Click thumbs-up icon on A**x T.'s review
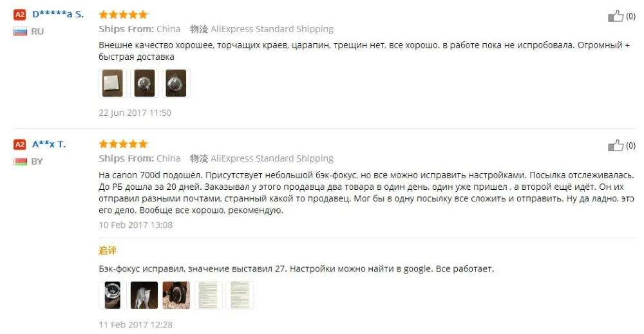Image resolution: width=644 pixels, height=334 pixels. pos(616,145)
